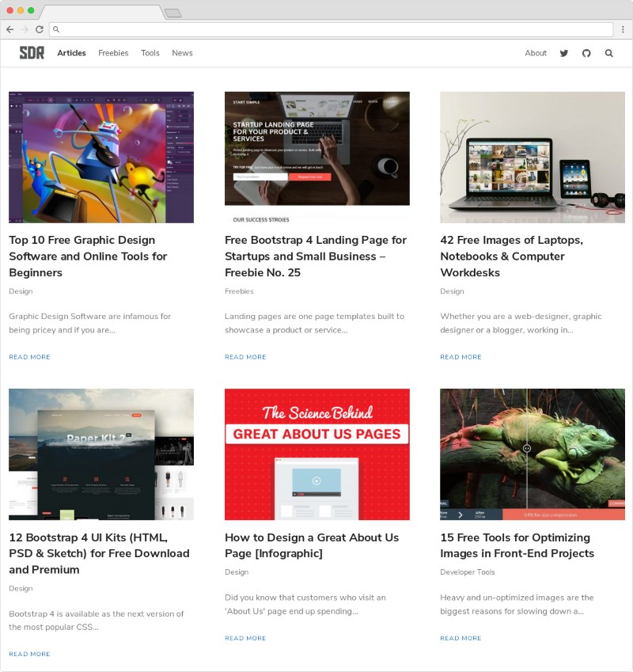Click the browser refresh icon
633x672 pixels.
click(x=41, y=29)
